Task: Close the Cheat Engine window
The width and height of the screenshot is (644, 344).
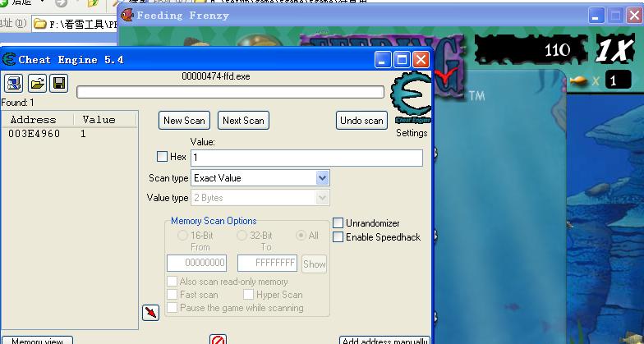Action: point(421,60)
